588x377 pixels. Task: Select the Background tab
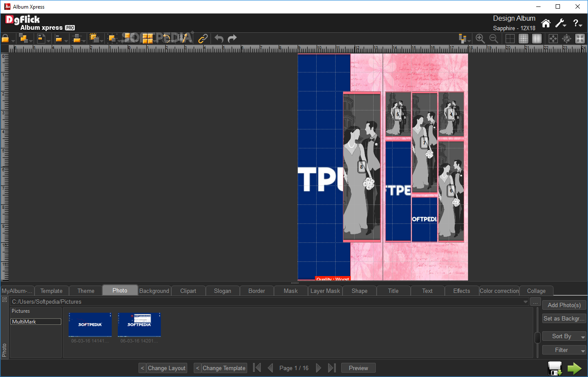[154, 291]
